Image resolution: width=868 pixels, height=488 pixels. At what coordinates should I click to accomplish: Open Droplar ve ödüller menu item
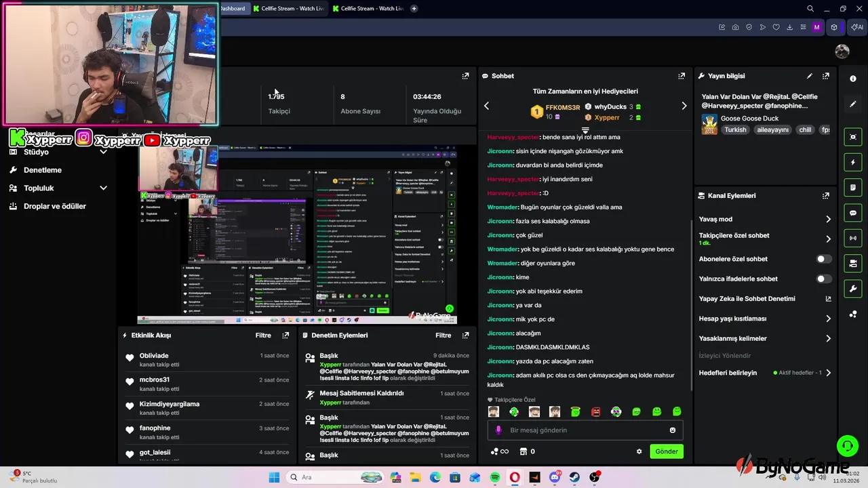coord(54,206)
